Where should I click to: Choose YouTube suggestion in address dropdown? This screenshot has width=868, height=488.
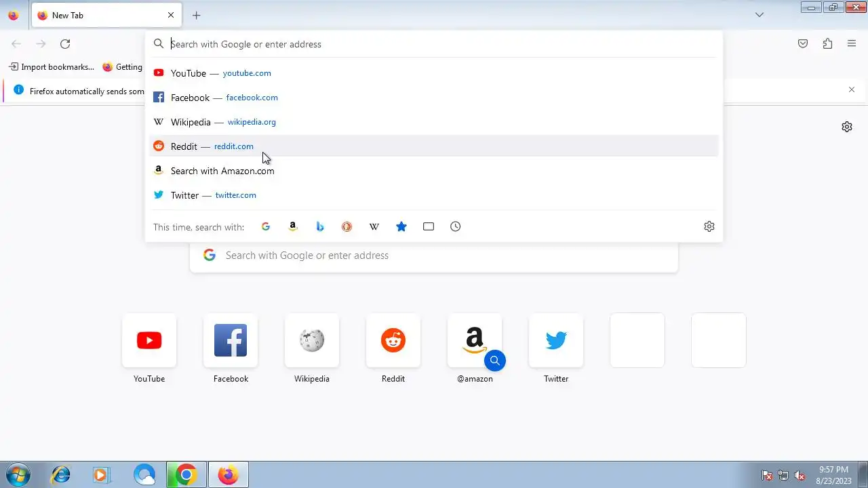click(434, 73)
